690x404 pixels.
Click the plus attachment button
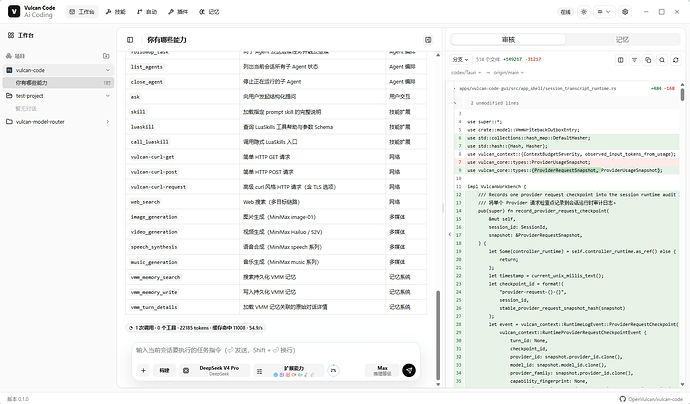click(x=143, y=371)
